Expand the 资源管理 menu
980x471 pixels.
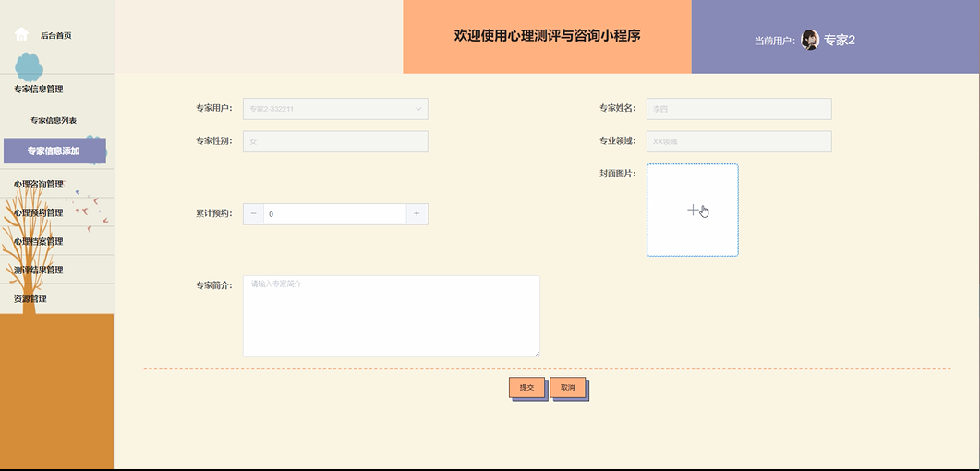pyautogui.click(x=30, y=298)
